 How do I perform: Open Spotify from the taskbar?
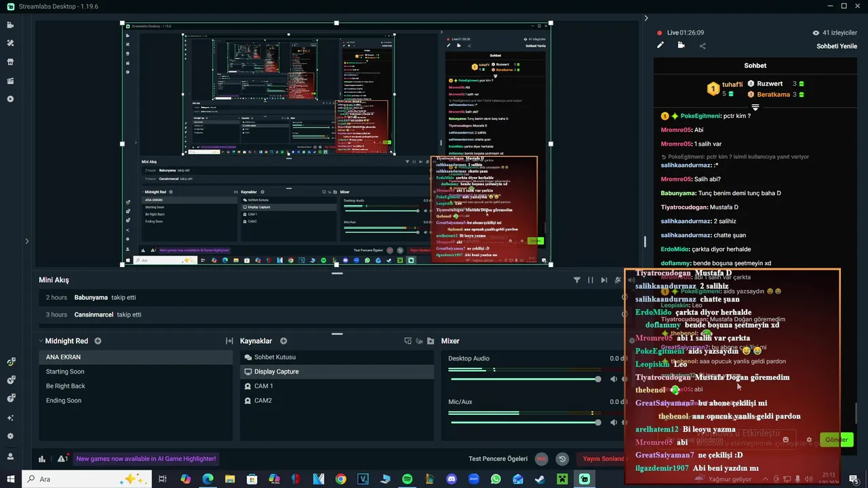(407, 479)
